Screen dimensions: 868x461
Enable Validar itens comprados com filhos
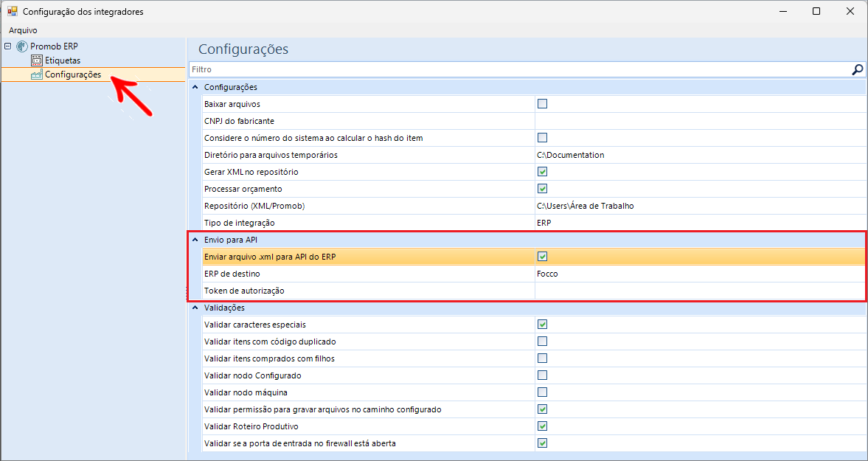[543, 358]
